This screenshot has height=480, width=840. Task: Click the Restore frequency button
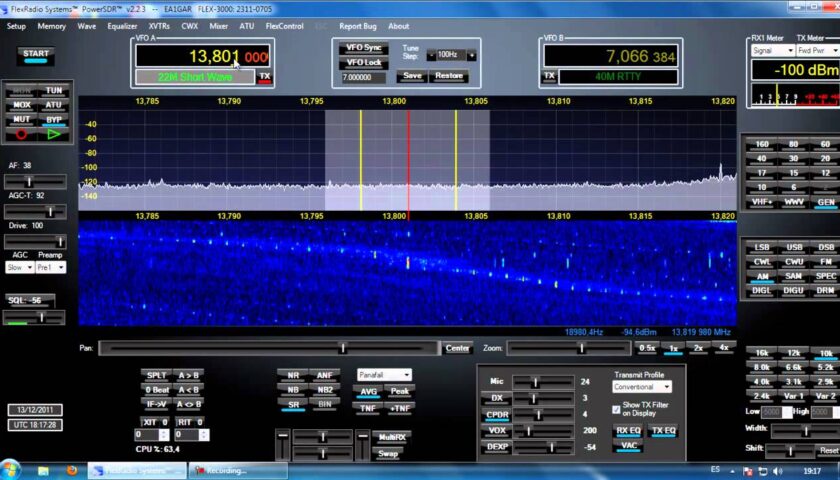tap(449, 76)
